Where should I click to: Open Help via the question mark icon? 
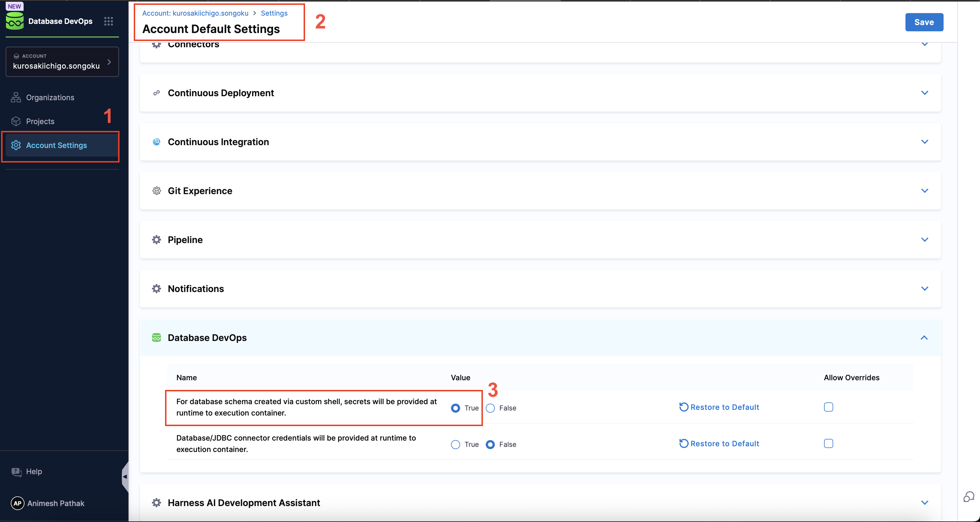16,471
